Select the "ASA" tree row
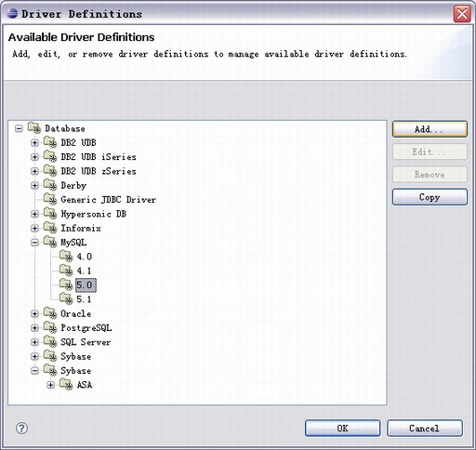 [85, 385]
